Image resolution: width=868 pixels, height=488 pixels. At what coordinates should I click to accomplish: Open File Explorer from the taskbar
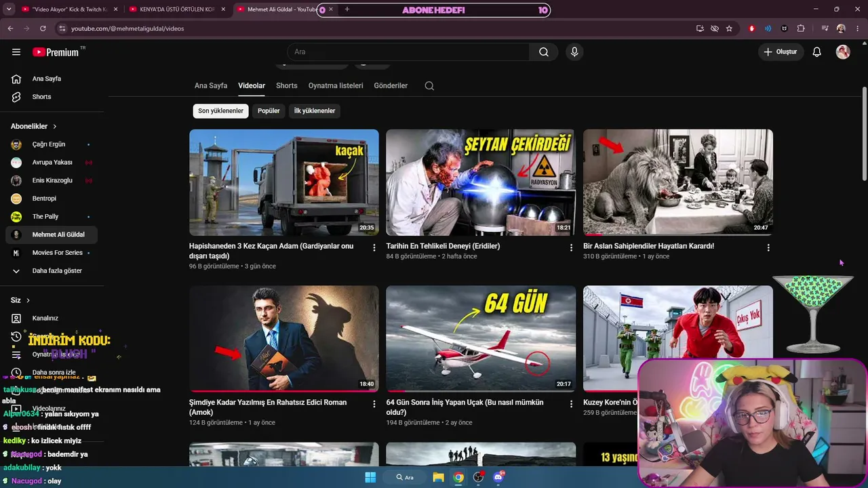[438, 477]
